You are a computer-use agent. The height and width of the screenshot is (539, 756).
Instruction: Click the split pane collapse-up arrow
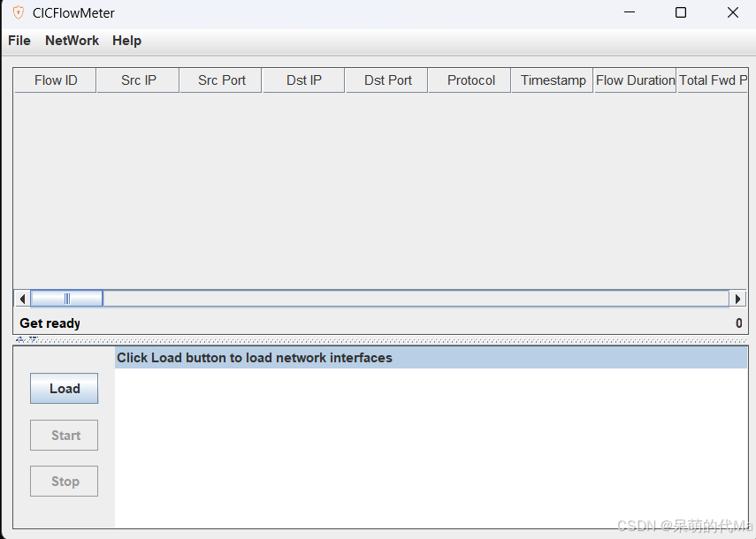19,339
